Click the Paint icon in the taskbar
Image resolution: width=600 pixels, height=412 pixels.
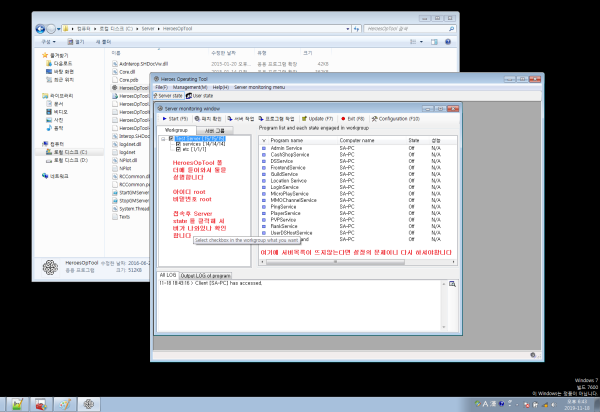pyautogui.click(x=65, y=404)
